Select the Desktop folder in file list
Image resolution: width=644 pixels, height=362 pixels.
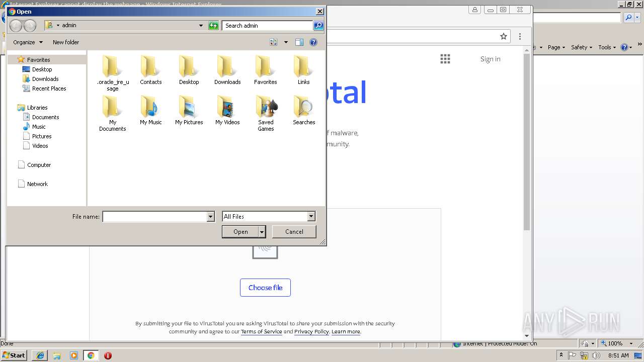click(189, 70)
